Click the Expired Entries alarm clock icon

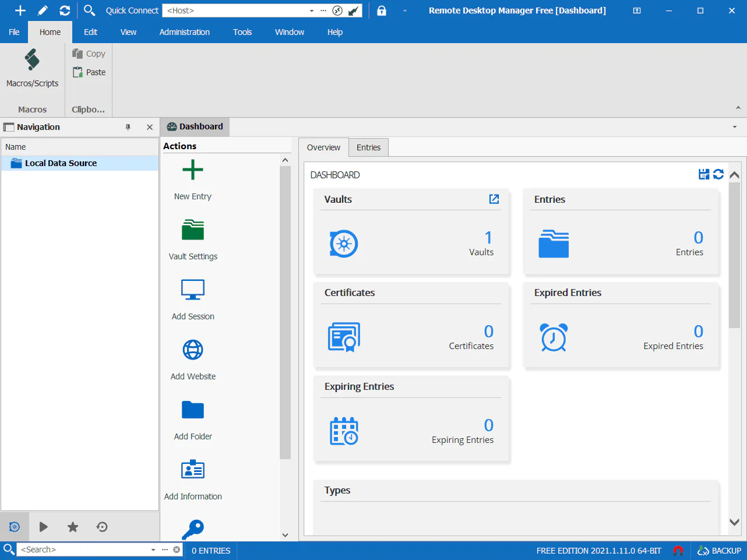point(554,337)
